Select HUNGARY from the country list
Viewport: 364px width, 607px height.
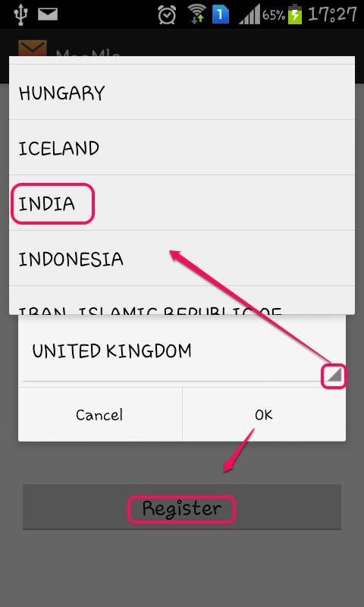pyautogui.click(x=182, y=92)
